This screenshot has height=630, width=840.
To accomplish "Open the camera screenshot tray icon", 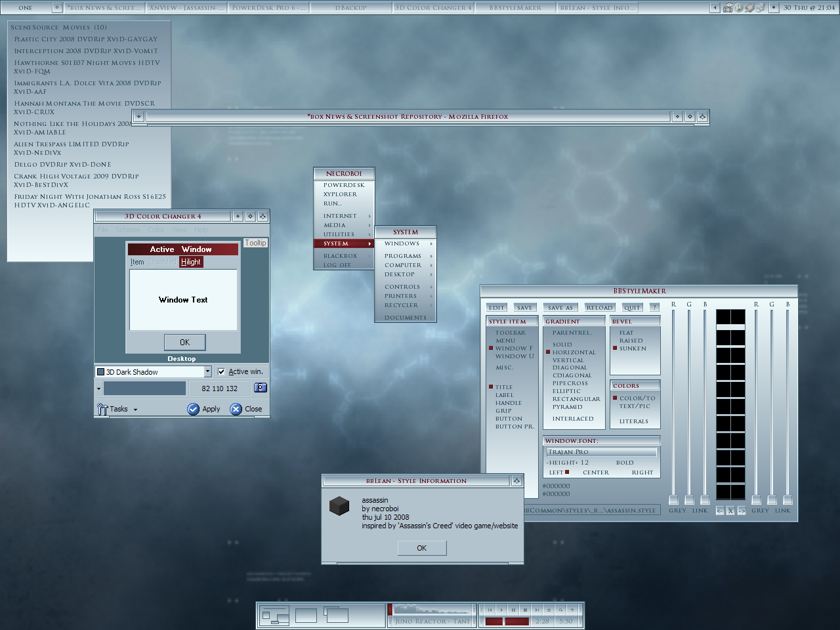I will click(x=728, y=8).
